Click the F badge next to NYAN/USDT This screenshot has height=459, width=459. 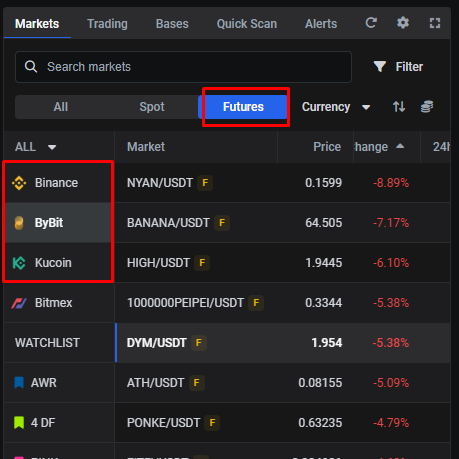pyautogui.click(x=205, y=183)
